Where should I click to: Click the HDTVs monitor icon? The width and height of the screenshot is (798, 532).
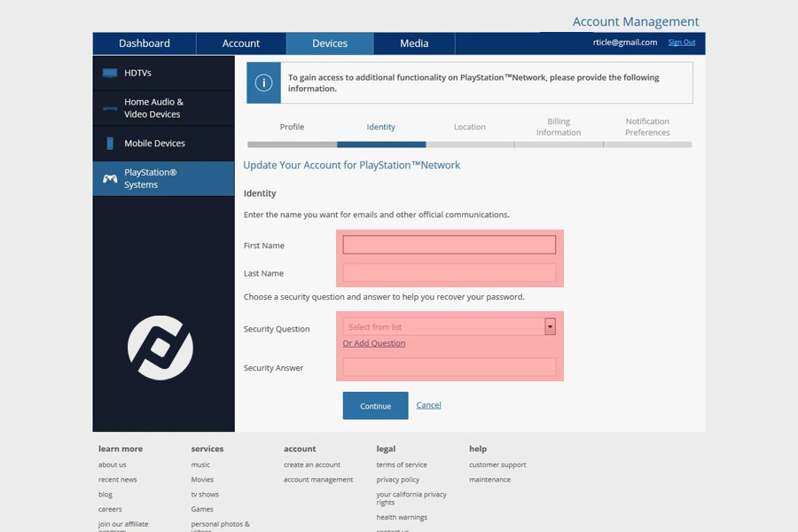(x=110, y=73)
